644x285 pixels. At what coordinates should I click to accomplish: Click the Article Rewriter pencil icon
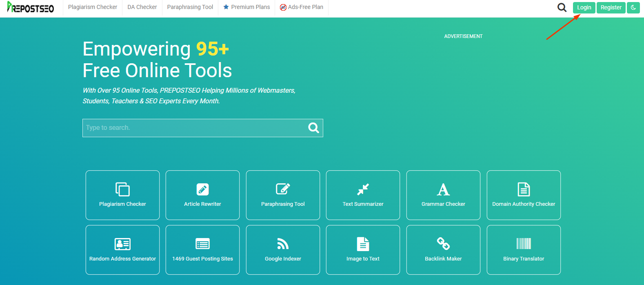tap(202, 189)
